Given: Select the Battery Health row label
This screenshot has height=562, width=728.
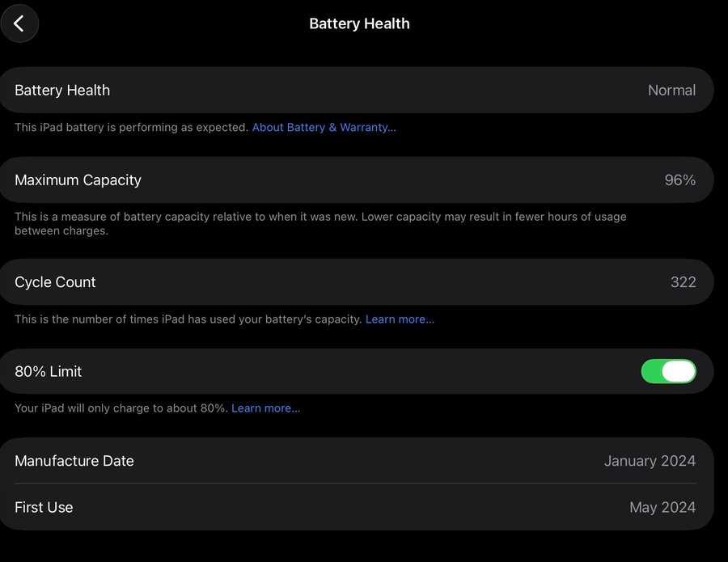Looking at the screenshot, I should [x=62, y=91].
